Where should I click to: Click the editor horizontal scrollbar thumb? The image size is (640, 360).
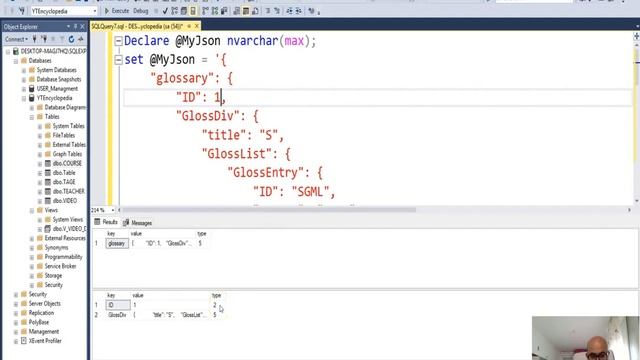point(269,210)
